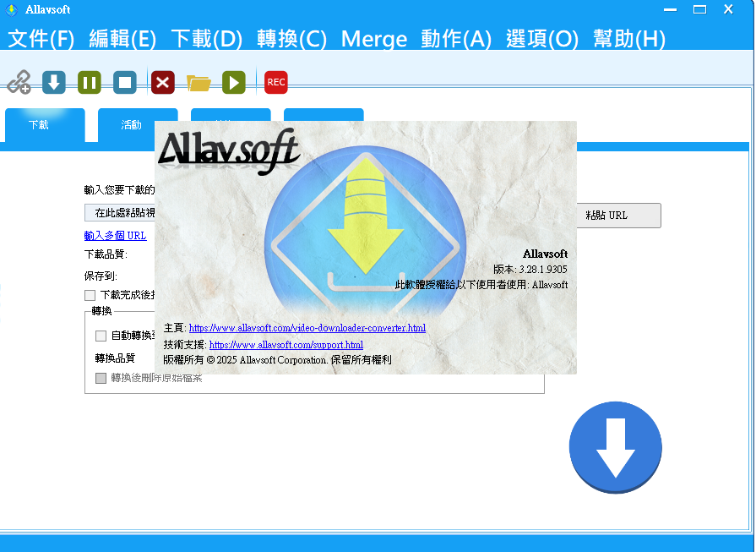
Task: Click the 版權所有 © 2025 Allavsoft Corporation text
Action: pyautogui.click(x=277, y=360)
